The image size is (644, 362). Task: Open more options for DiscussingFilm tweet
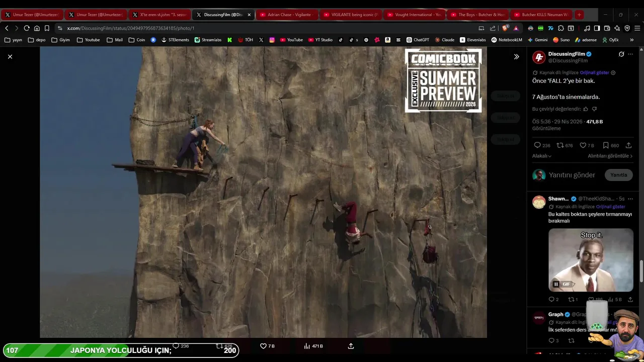click(x=630, y=54)
